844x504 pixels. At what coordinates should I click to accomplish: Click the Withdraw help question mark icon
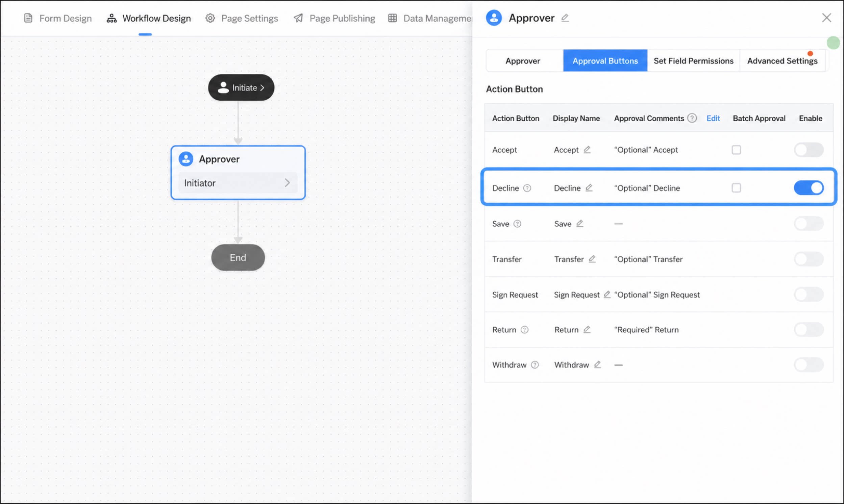tap(535, 365)
